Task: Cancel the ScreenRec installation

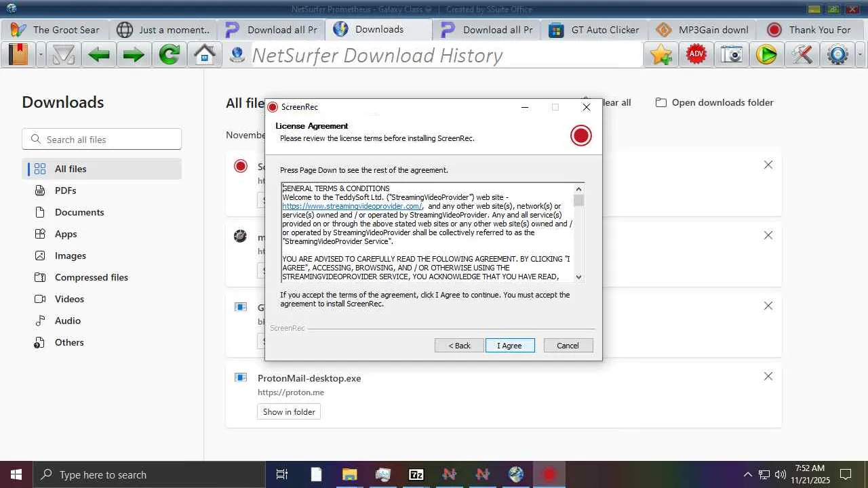Action: click(x=568, y=346)
